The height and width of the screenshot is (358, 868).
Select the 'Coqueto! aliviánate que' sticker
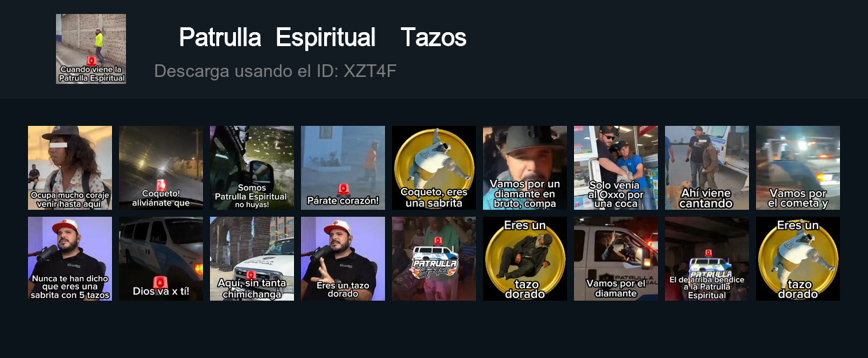(x=161, y=168)
